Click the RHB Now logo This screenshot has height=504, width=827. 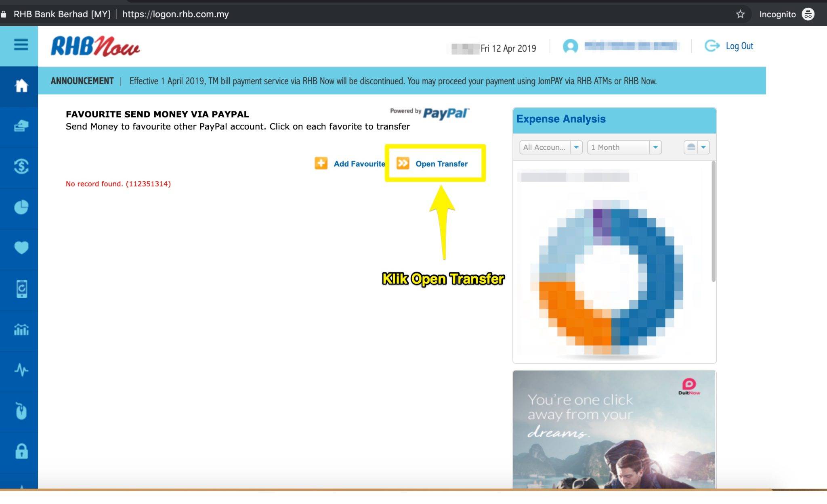point(95,46)
